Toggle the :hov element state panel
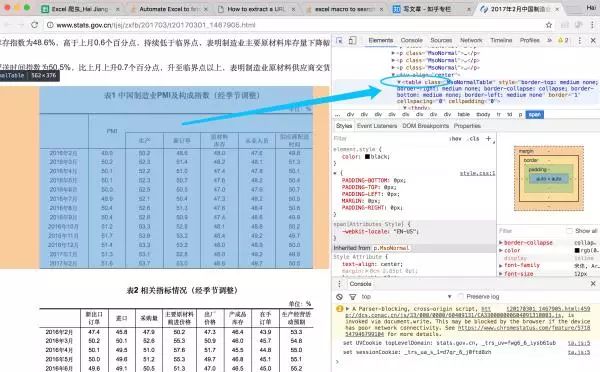 tap(455, 139)
